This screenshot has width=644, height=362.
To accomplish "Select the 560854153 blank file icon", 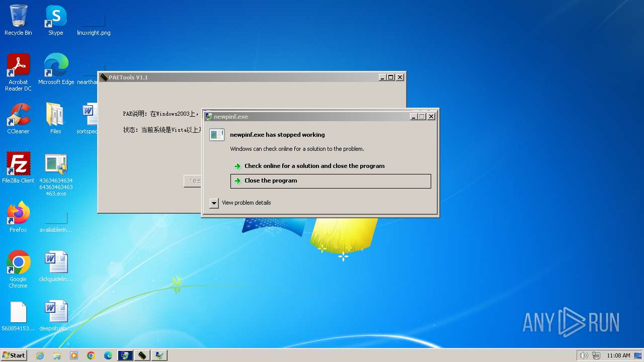I will click(18, 316).
